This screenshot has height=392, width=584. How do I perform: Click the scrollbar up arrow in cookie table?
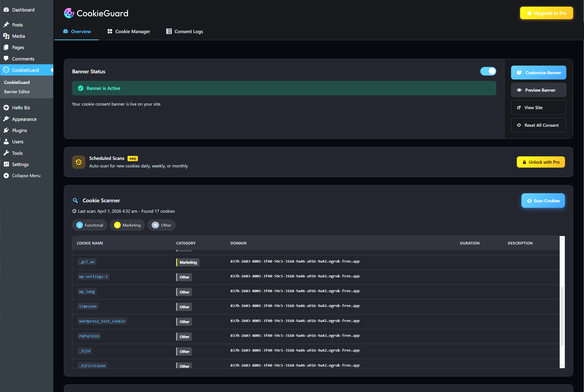tap(562, 239)
